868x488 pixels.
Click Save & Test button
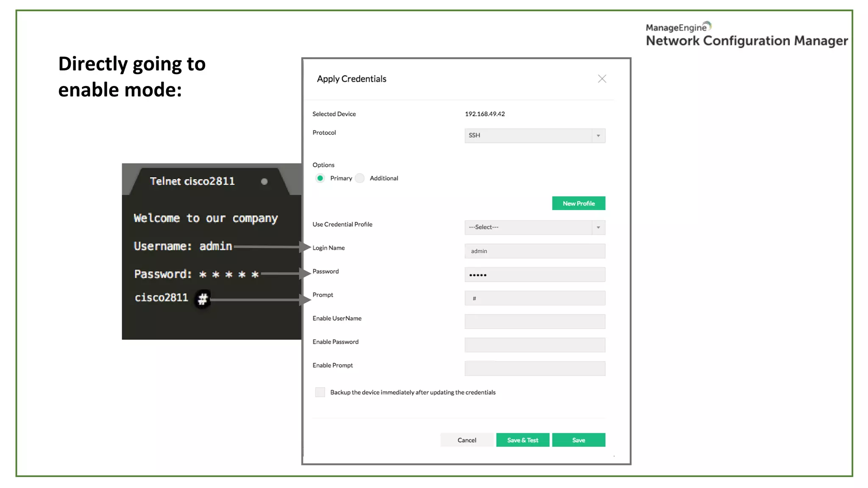523,440
